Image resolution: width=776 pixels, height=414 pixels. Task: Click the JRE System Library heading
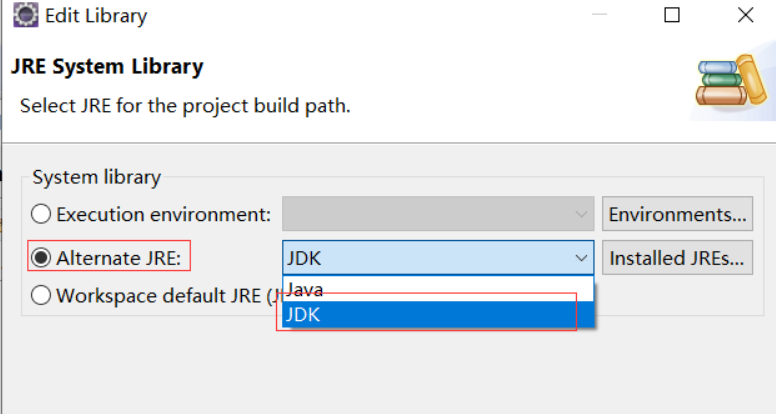coord(107,66)
